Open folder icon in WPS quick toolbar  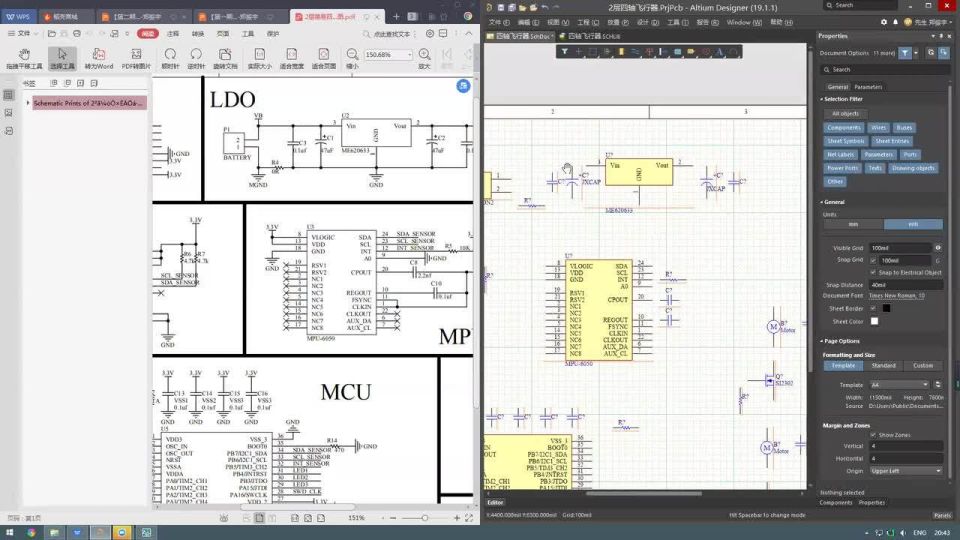[x=52, y=34]
